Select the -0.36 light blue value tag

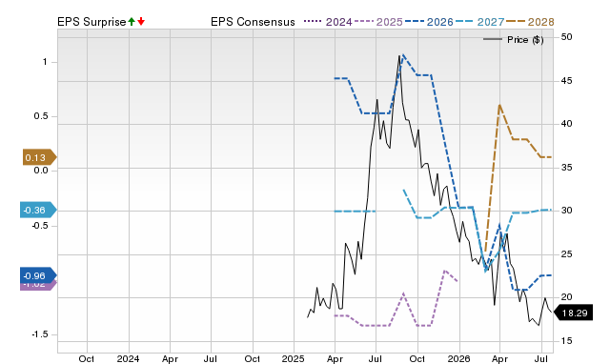[x=38, y=211]
